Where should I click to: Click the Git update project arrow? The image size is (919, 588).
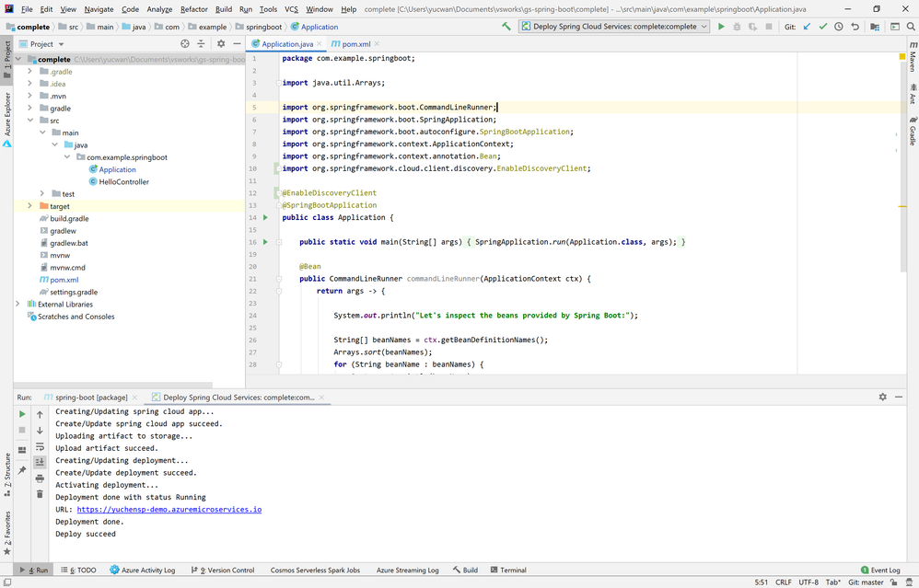807,27
